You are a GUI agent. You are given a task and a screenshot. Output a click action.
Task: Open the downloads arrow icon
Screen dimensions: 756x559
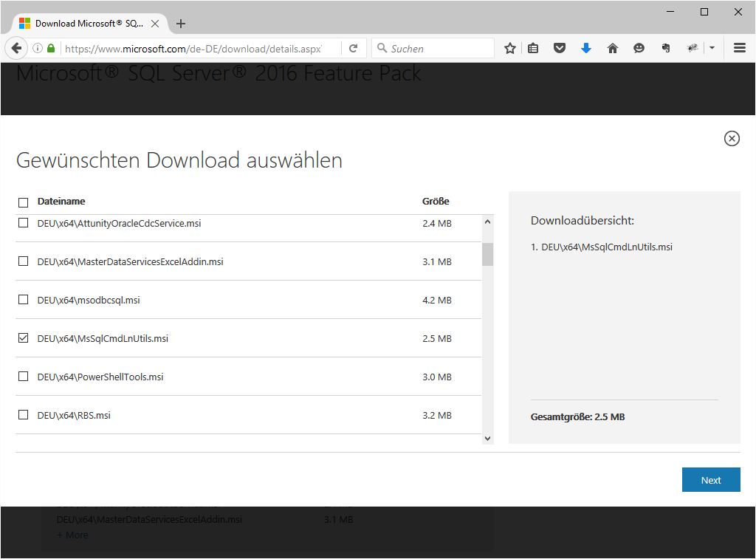[x=586, y=48]
